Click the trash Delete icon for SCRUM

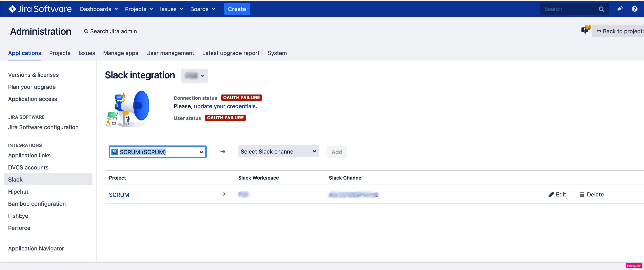coord(582,195)
